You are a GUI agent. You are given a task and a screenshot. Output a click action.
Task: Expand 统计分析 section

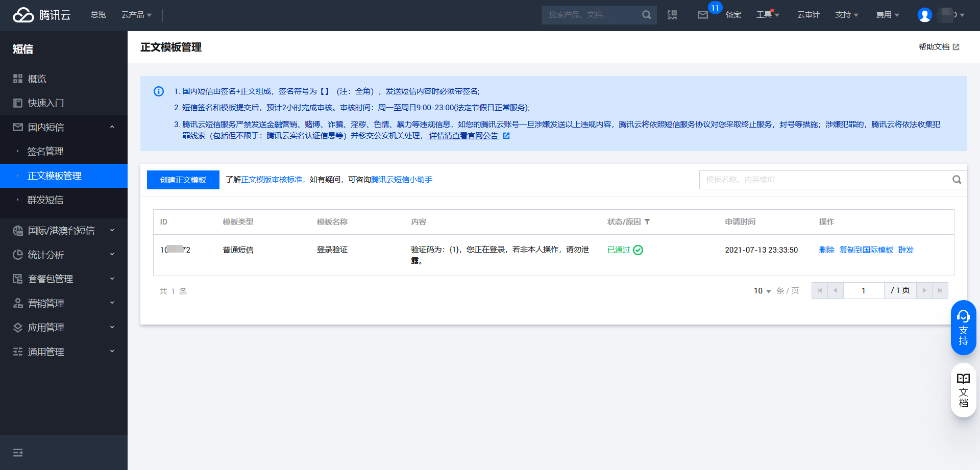[x=64, y=255]
